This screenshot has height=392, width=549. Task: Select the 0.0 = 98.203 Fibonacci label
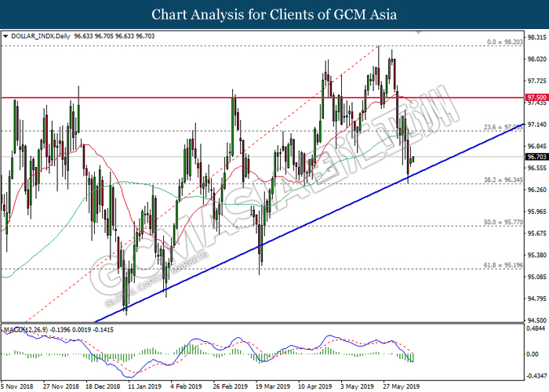click(501, 42)
